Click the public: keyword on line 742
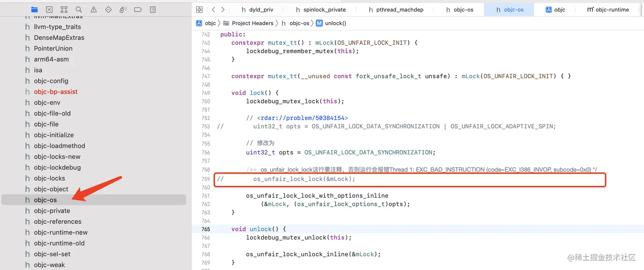 233,34
